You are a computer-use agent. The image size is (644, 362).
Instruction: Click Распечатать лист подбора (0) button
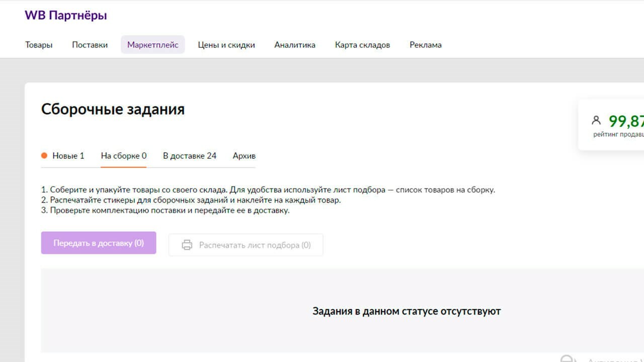pos(246,245)
